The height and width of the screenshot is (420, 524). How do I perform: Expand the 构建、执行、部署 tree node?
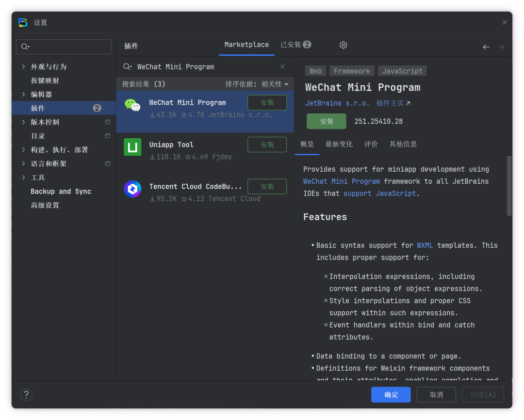pyautogui.click(x=23, y=150)
